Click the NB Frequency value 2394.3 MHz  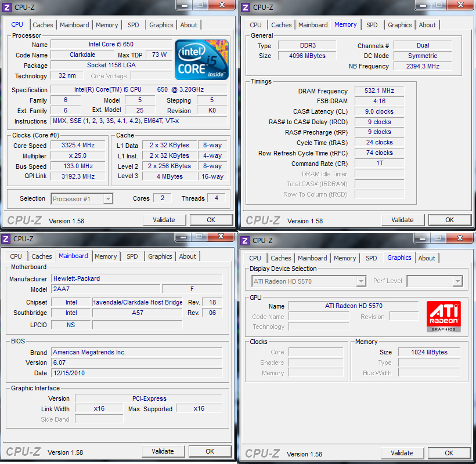(x=423, y=66)
